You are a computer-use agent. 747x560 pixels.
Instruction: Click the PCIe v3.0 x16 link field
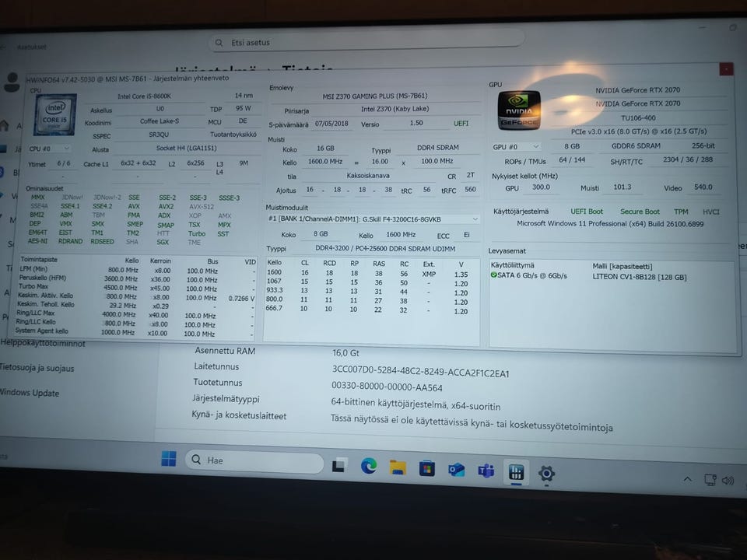[638, 131]
